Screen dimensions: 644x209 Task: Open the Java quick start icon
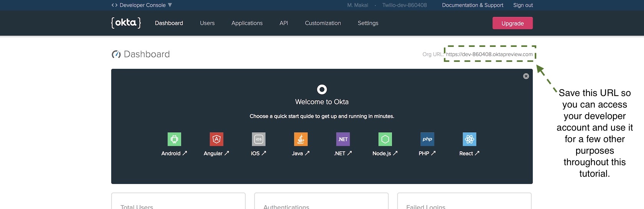pyautogui.click(x=301, y=139)
